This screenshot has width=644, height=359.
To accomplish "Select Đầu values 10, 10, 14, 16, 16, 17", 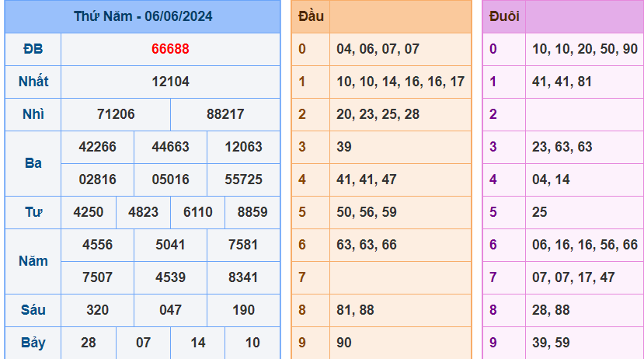I will tap(400, 82).
